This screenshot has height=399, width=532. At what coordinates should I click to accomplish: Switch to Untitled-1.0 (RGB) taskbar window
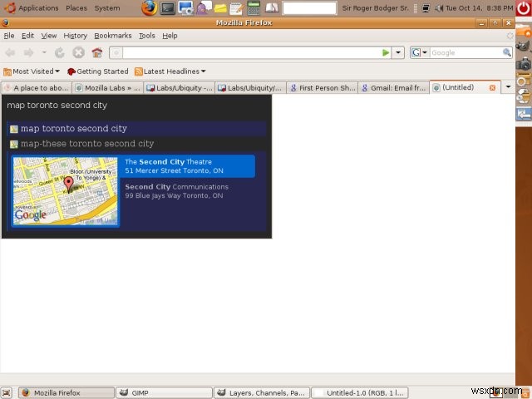[x=359, y=393]
